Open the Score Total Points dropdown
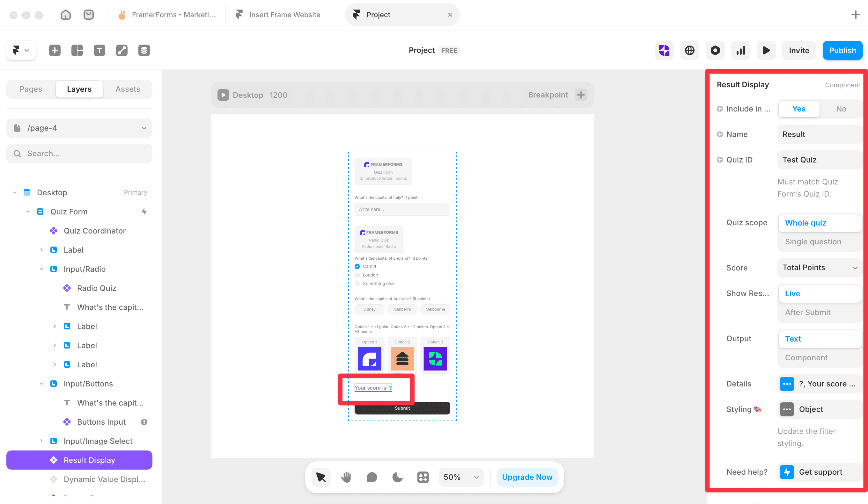868x504 pixels. click(x=820, y=268)
